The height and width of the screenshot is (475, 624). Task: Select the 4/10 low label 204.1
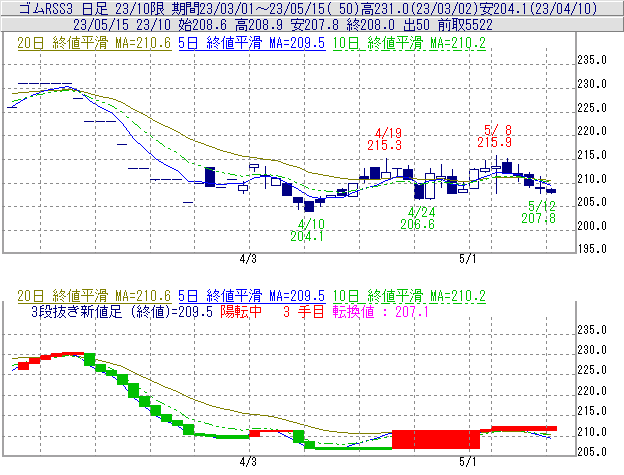click(x=307, y=236)
